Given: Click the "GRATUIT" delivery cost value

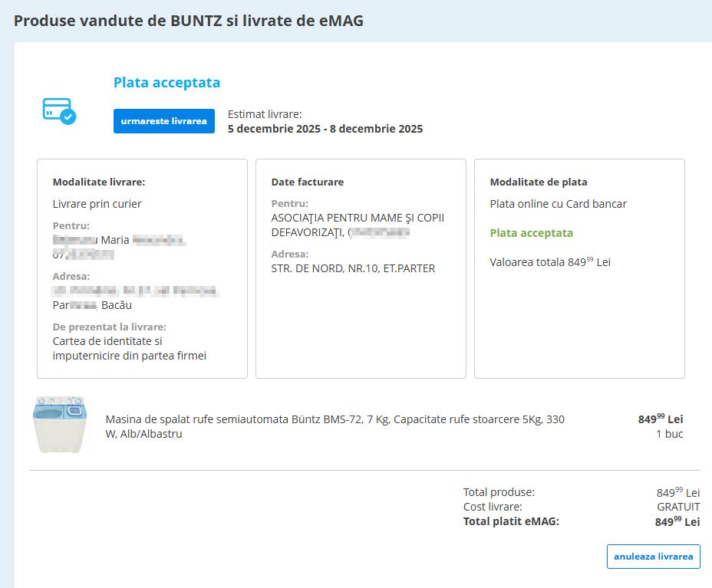Looking at the screenshot, I should point(677,507).
